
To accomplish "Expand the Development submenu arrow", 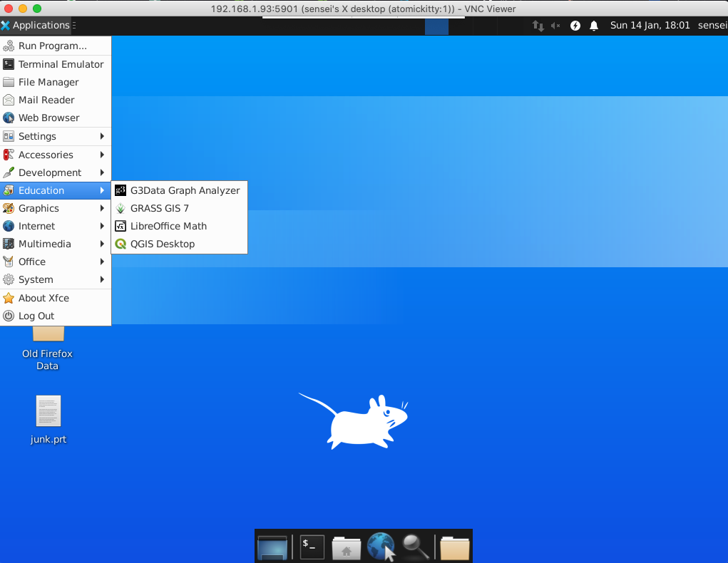I will (102, 172).
